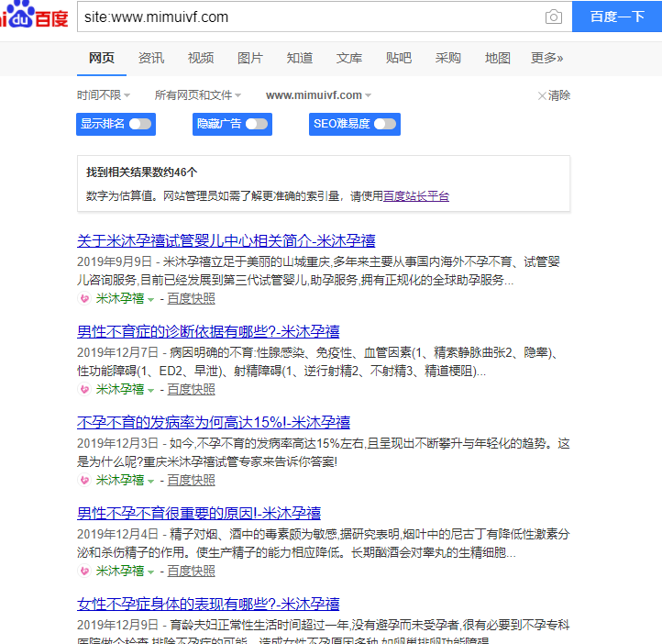This screenshot has width=662, height=644.
Task: Click the Baidu logo
Action: pyautogui.click(x=34, y=16)
